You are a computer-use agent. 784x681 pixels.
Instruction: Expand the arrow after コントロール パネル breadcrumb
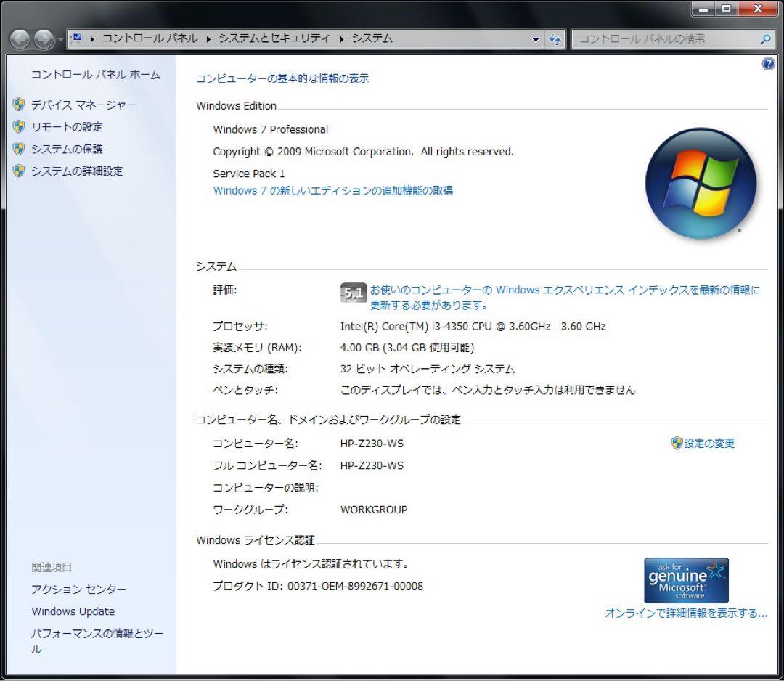tap(208, 39)
